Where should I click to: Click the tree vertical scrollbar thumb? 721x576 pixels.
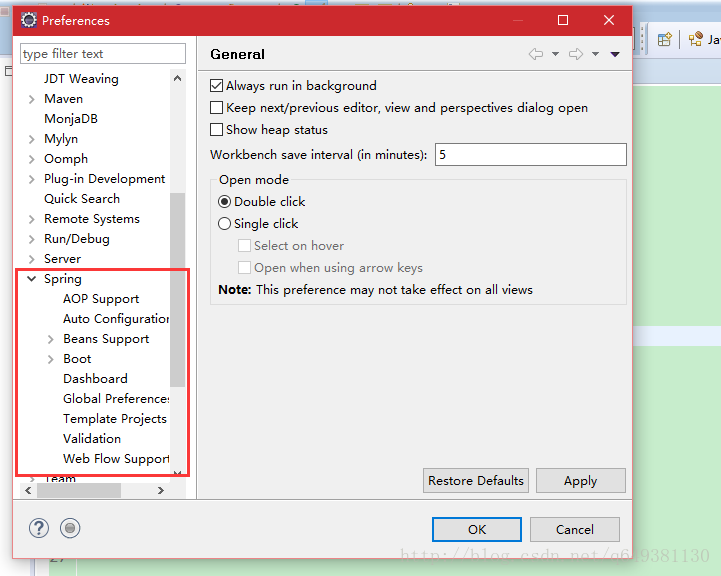coord(177,290)
